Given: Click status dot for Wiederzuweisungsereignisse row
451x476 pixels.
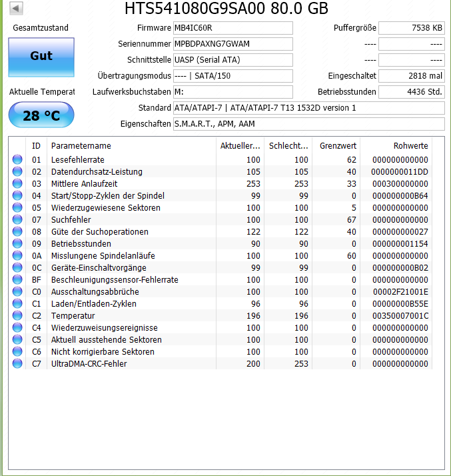Looking at the screenshot, I should click(17, 327).
